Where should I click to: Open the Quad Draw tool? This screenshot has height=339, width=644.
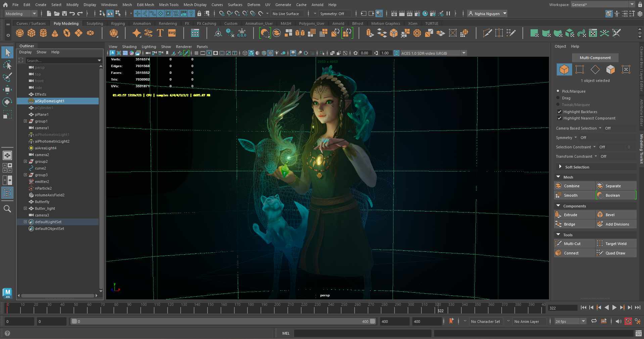coord(616,253)
